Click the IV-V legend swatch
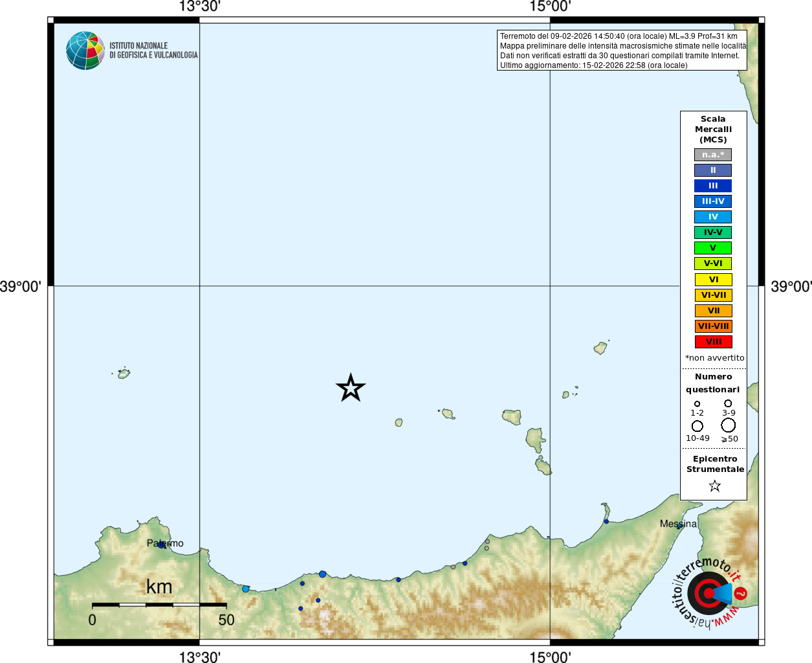Screen dimensions: 812x663 click(713, 232)
